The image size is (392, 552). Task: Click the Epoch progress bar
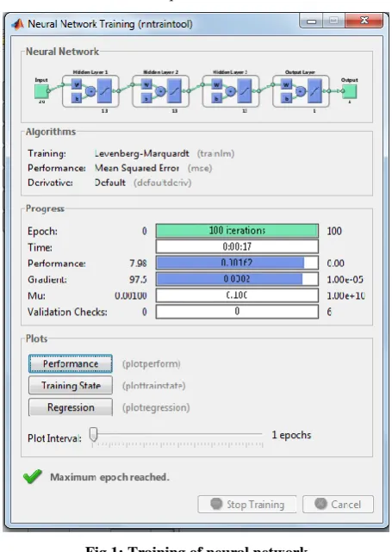click(x=237, y=231)
